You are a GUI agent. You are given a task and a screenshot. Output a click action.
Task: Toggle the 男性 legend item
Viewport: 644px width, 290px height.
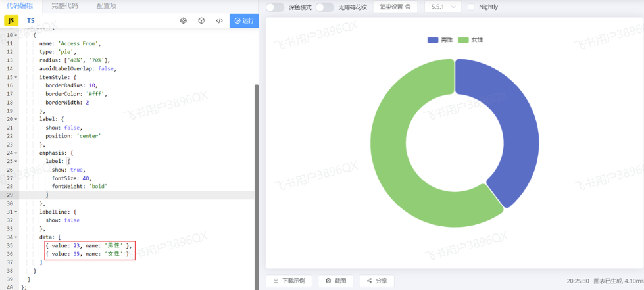(440, 40)
